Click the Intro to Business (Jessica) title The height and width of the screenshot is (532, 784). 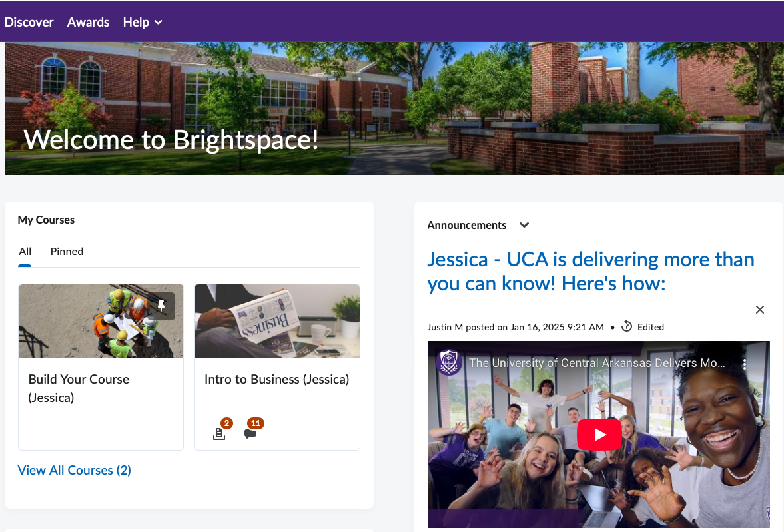[276, 379]
